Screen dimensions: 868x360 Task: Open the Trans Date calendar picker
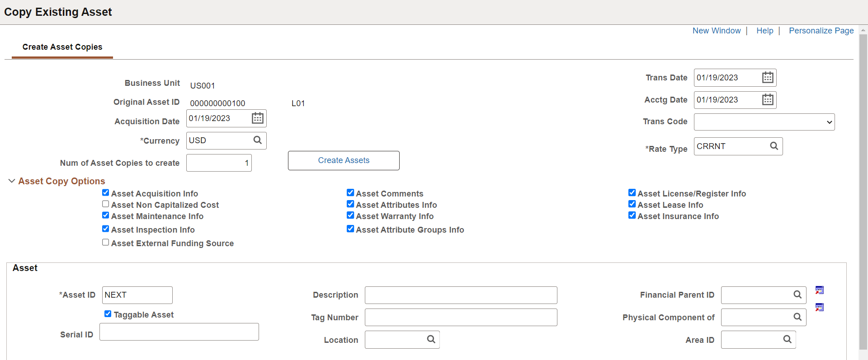[767, 78]
